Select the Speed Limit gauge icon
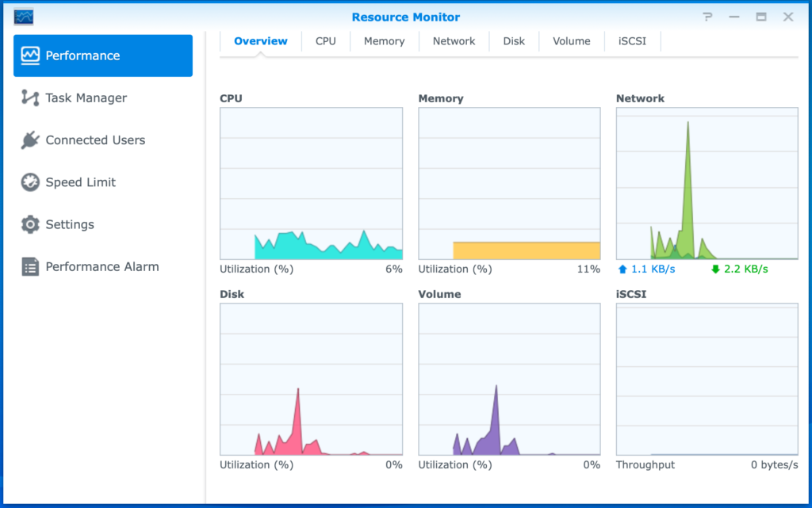Viewport: 812px width, 508px height. tap(30, 182)
